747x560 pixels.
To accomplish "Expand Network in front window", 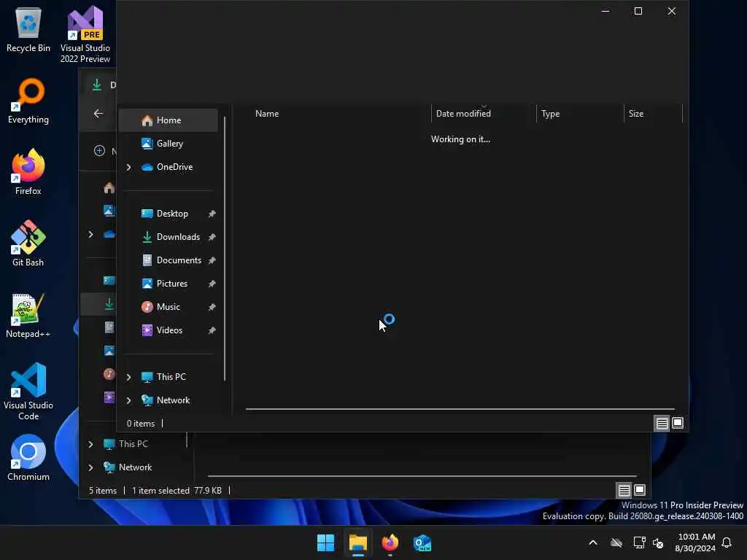I will coord(128,400).
